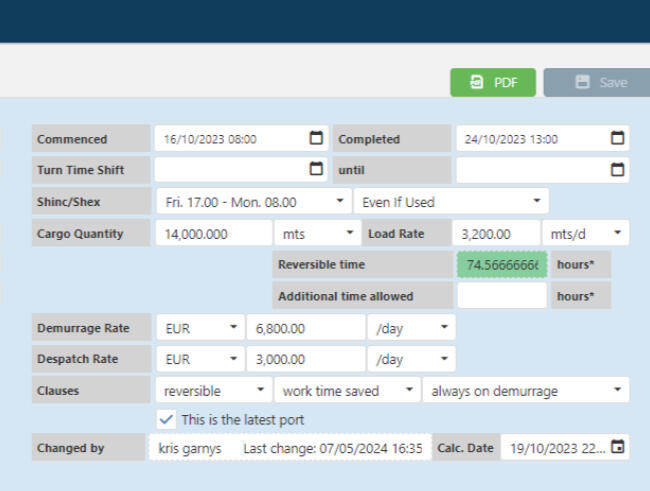Open the Commenced date calendar picker
This screenshot has width=650, height=491.
point(316,139)
